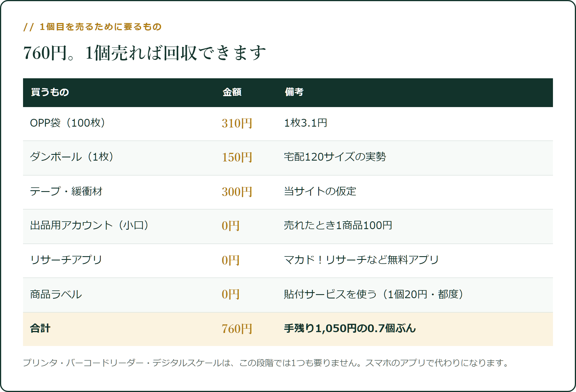576x392 pixels.
Task: Click the '310円' amount
Action: pos(237,123)
